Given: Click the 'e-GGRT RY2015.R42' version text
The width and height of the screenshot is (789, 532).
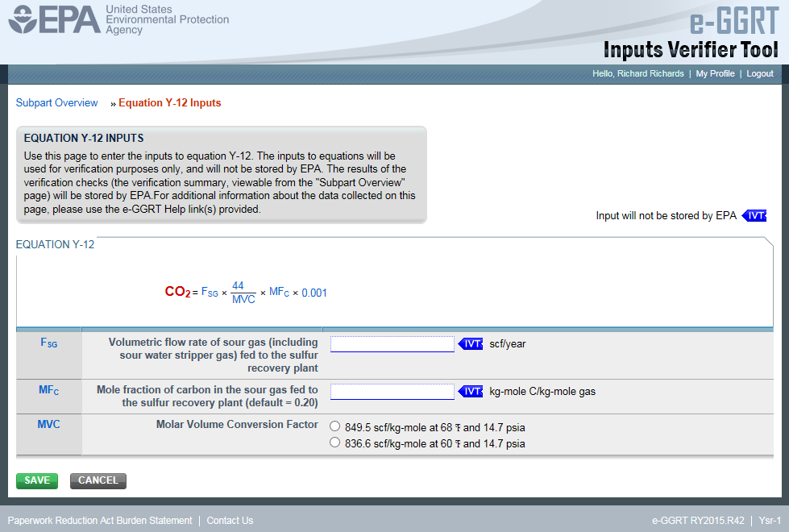Looking at the screenshot, I should [x=698, y=521].
